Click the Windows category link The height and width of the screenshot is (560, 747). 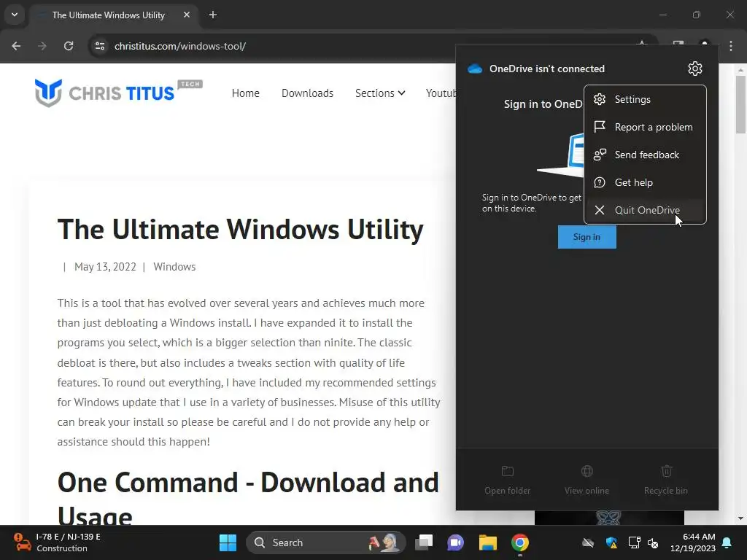coord(174,267)
